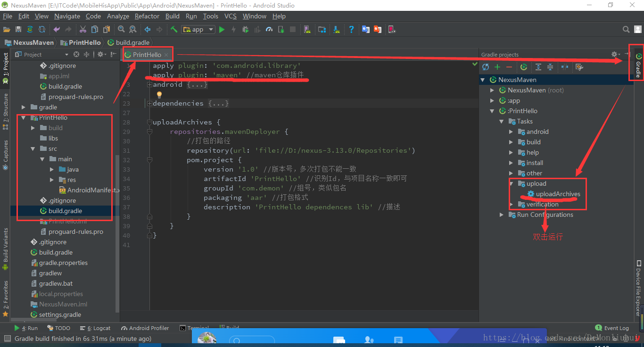This screenshot has width=644, height=347.
Task: Refresh all Gradle projects icon
Action: click(486, 67)
